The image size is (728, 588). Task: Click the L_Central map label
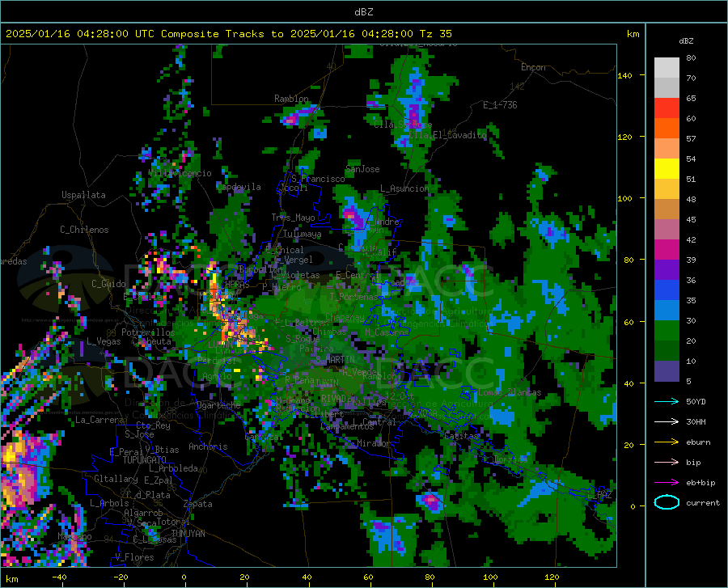pos(375,422)
